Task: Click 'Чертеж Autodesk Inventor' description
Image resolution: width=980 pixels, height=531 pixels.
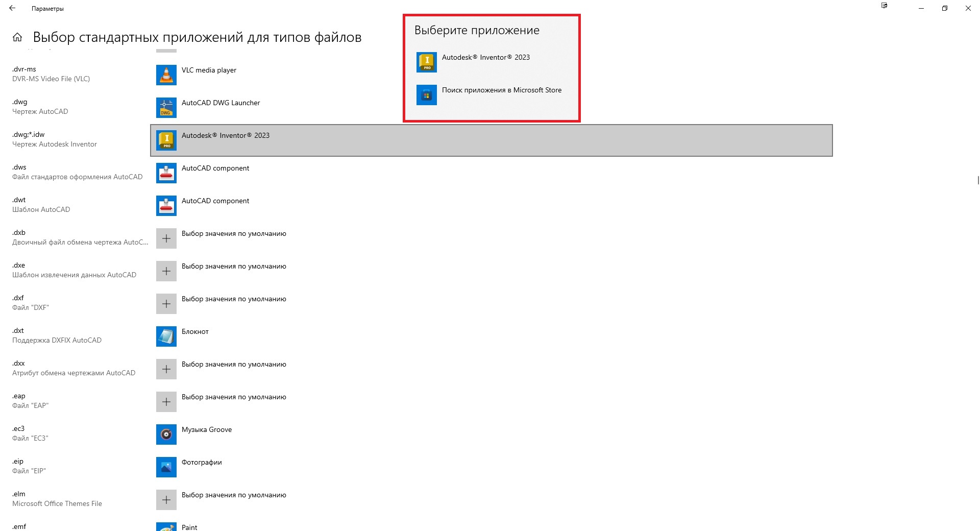Action: [55, 144]
